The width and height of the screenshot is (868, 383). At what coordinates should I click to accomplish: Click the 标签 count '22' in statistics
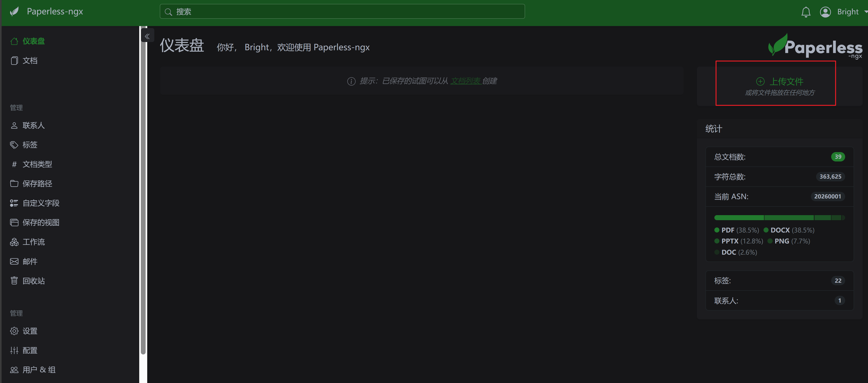point(838,281)
